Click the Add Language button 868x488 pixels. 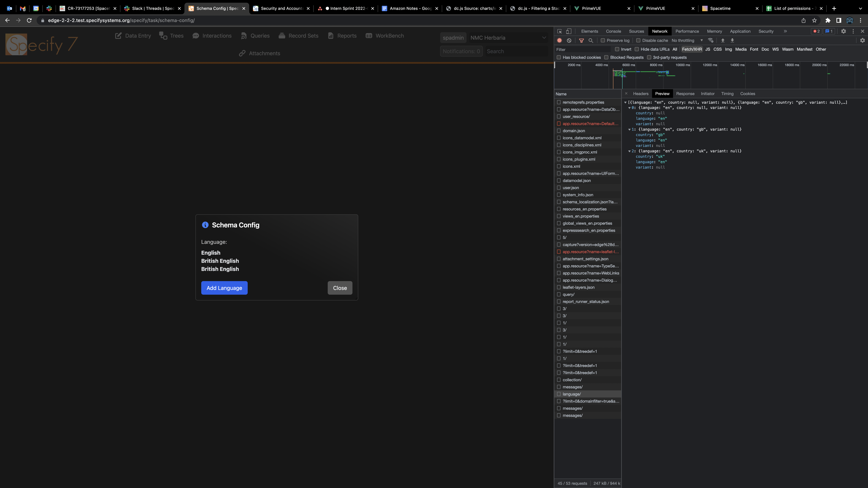[x=224, y=288]
